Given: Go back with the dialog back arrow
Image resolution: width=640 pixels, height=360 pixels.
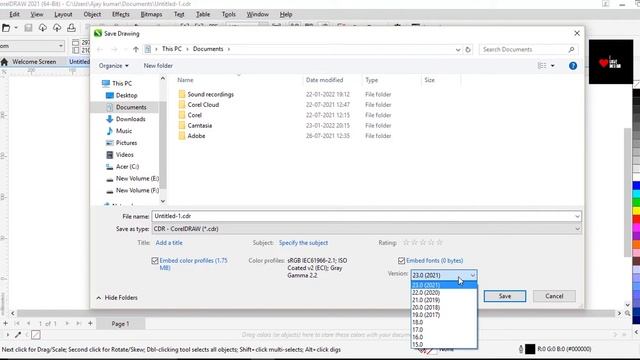Looking at the screenshot, I should (x=100, y=49).
